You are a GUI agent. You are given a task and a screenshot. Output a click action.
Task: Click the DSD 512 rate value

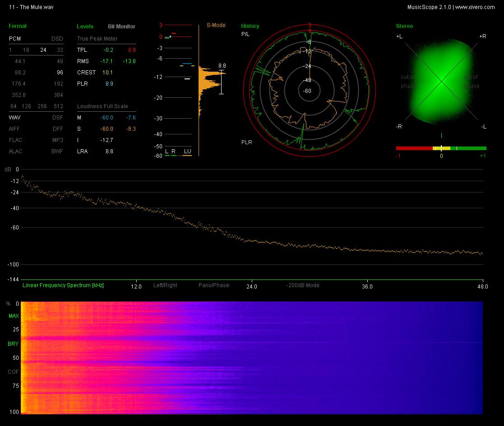pyautogui.click(x=58, y=106)
